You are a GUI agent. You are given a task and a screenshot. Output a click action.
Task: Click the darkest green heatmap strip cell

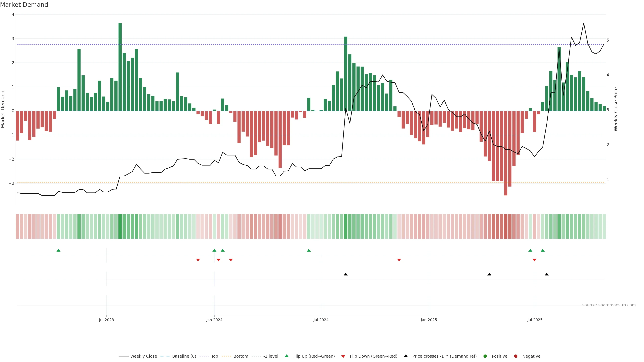[120, 226]
